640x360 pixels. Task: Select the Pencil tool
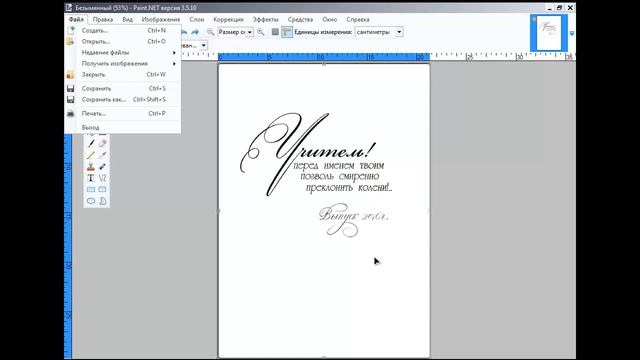click(91, 155)
